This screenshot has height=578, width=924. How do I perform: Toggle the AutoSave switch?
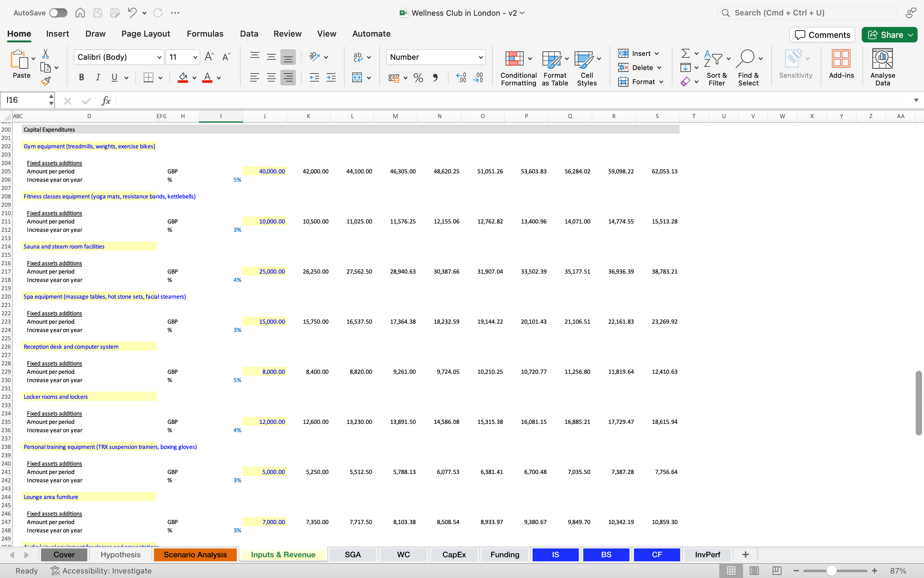point(58,13)
